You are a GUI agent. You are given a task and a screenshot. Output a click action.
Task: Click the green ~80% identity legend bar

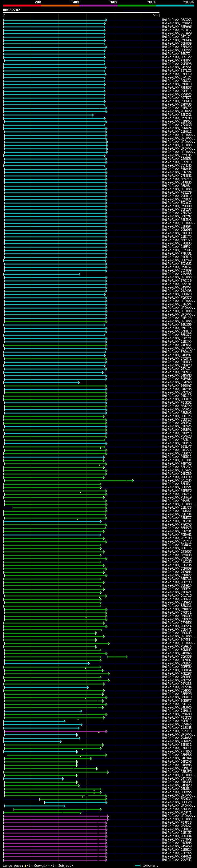coord(137,6)
